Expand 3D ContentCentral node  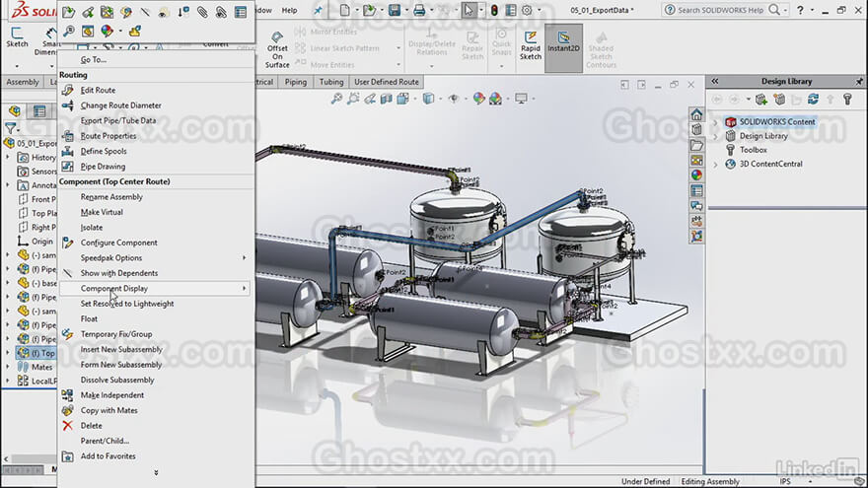pos(715,165)
